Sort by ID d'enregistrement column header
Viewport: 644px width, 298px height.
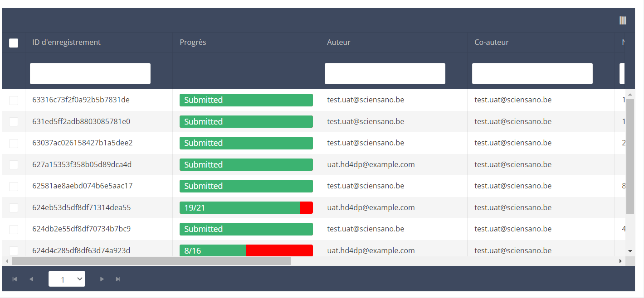(x=67, y=42)
